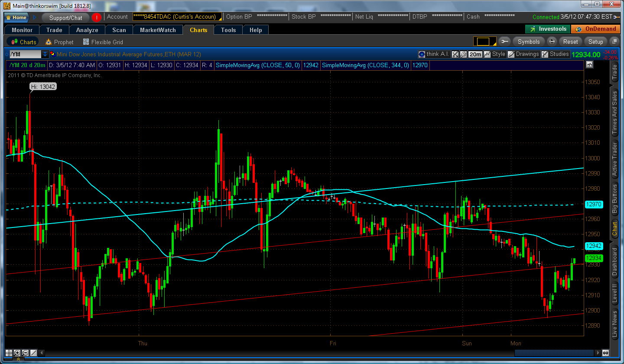The image size is (624, 364).
Task: Click the scroll-right arrow at the chart bottom
Action: (x=598, y=353)
